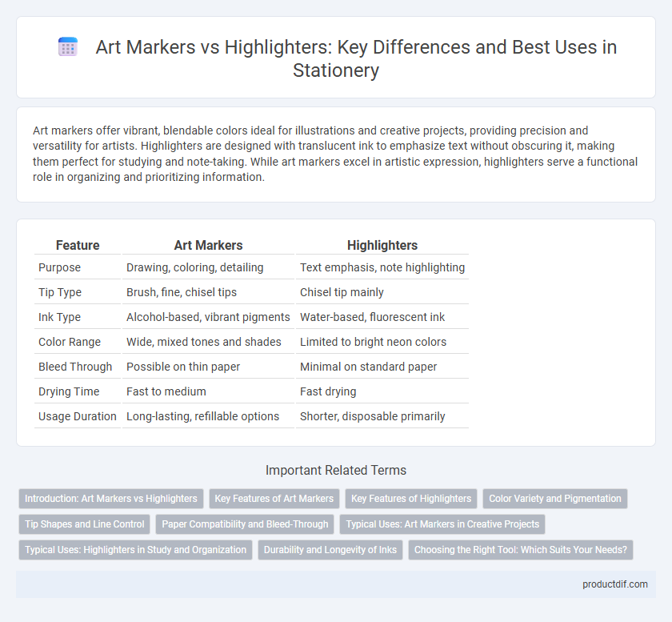The height and width of the screenshot is (622, 672).
Task: Click the 'Limited to bright neon colors' cell
Action: tap(373, 343)
